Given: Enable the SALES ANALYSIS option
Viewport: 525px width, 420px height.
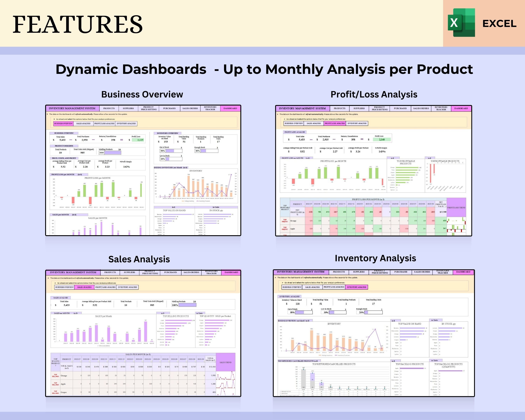Looking at the screenshot, I should (85, 287).
